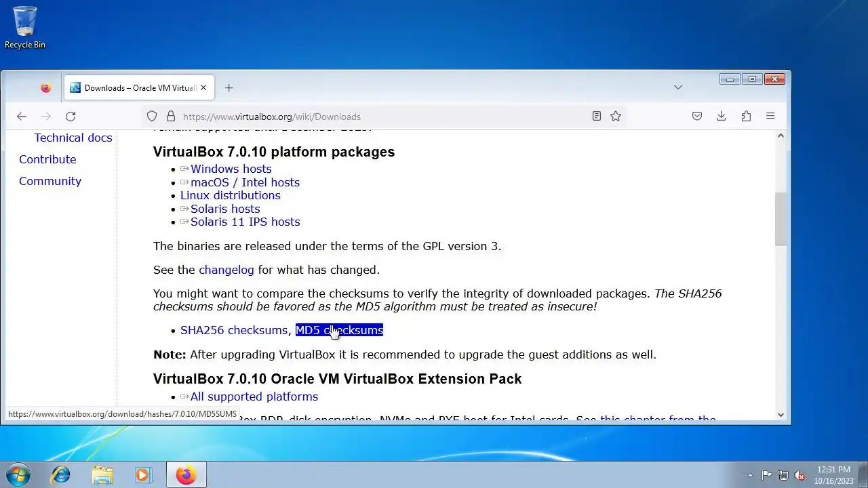Open Save to Pocket icon

pos(697,116)
